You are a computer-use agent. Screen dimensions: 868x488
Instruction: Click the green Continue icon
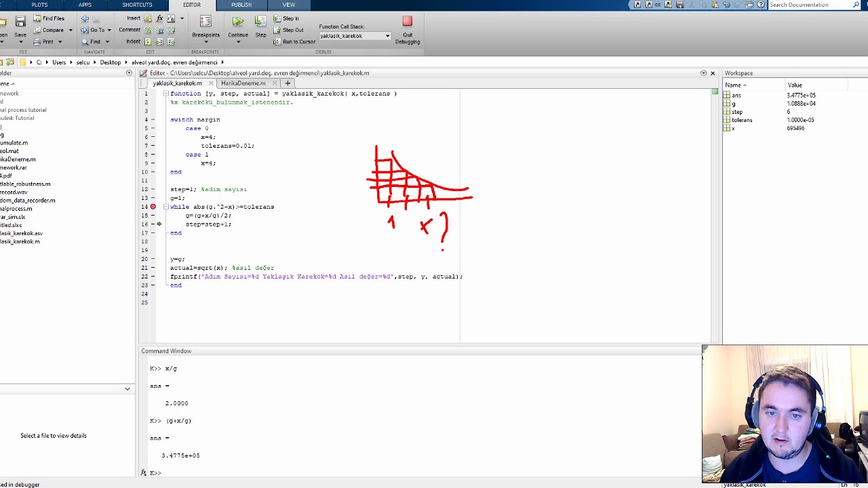click(x=238, y=22)
